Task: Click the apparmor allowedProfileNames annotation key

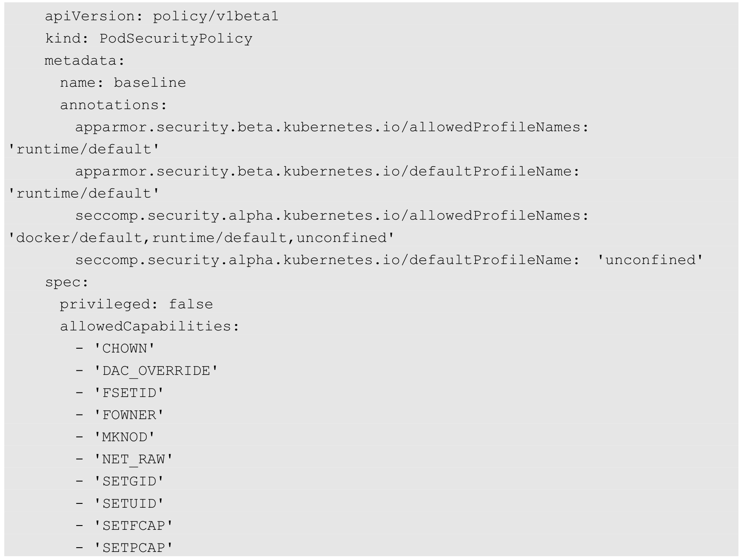Action: click(332, 127)
